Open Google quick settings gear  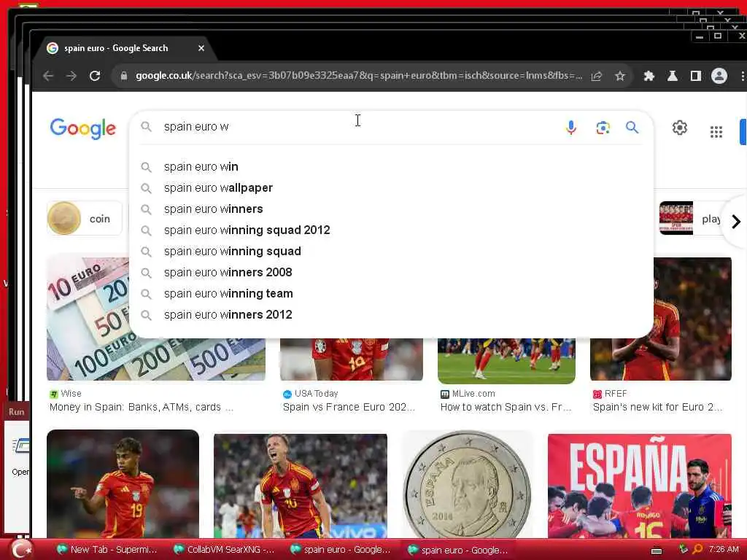[x=680, y=128]
